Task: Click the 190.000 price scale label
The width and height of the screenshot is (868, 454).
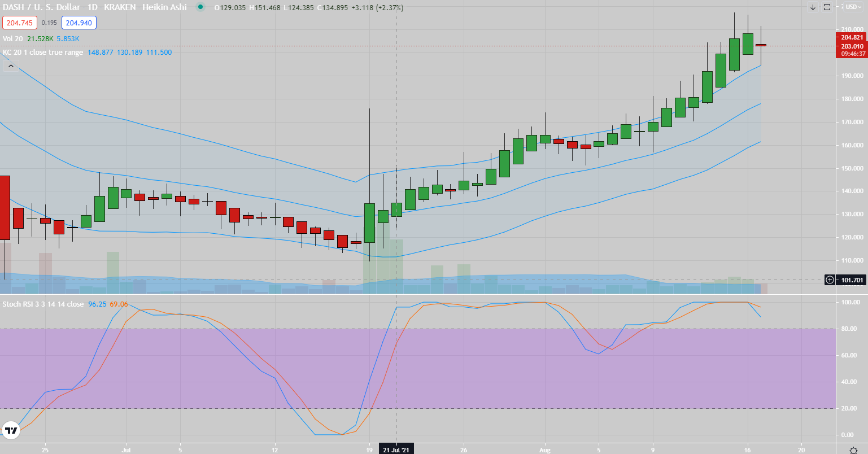Action: click(852, 76)
